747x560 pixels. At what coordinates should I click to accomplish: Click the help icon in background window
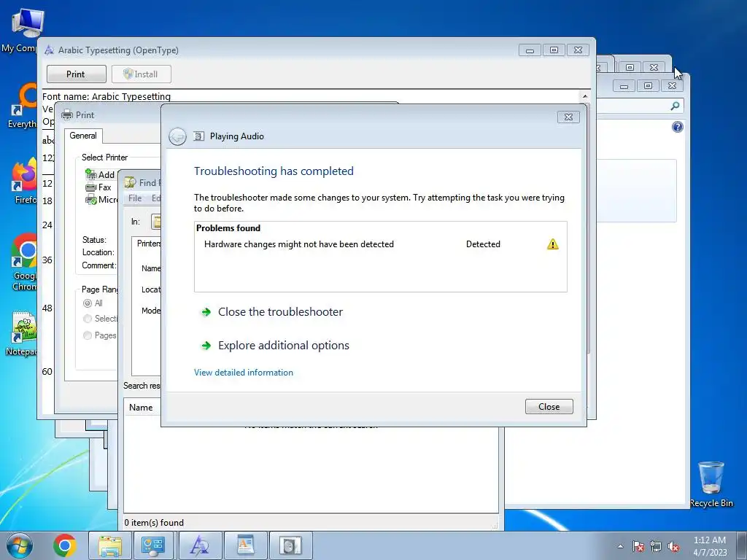(x=677, y=127)
